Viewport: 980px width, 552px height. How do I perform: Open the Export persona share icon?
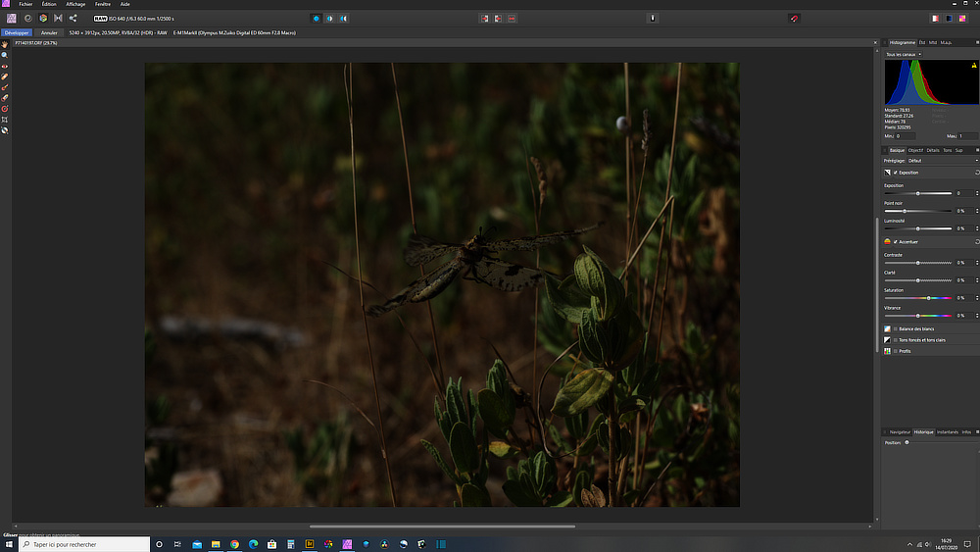[73, 18]
